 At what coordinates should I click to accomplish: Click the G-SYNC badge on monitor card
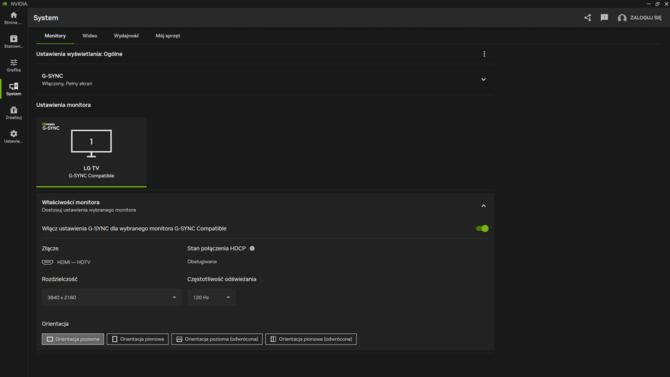pos(50,127)
